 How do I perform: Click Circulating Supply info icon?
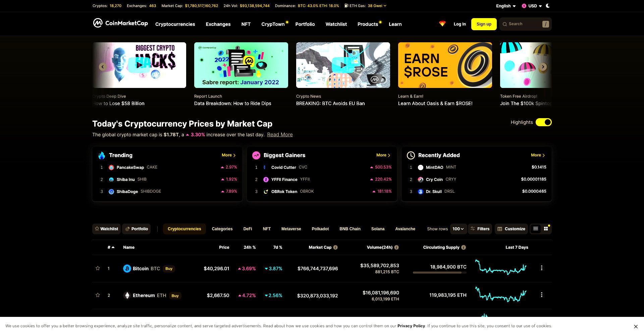pyautogui.click(x=464, y=247)
